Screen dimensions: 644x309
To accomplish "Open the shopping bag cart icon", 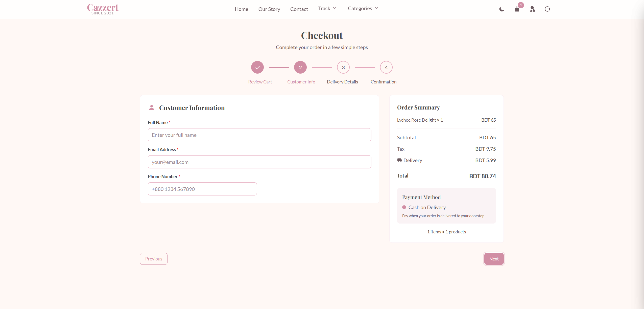I will pyautogui.click(x=517, y=9).
